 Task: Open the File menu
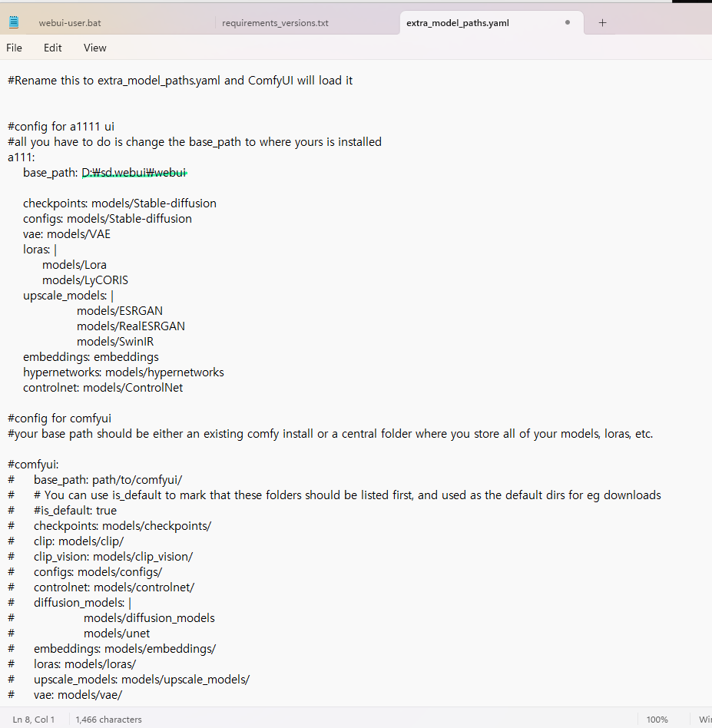tap(14, 48)
